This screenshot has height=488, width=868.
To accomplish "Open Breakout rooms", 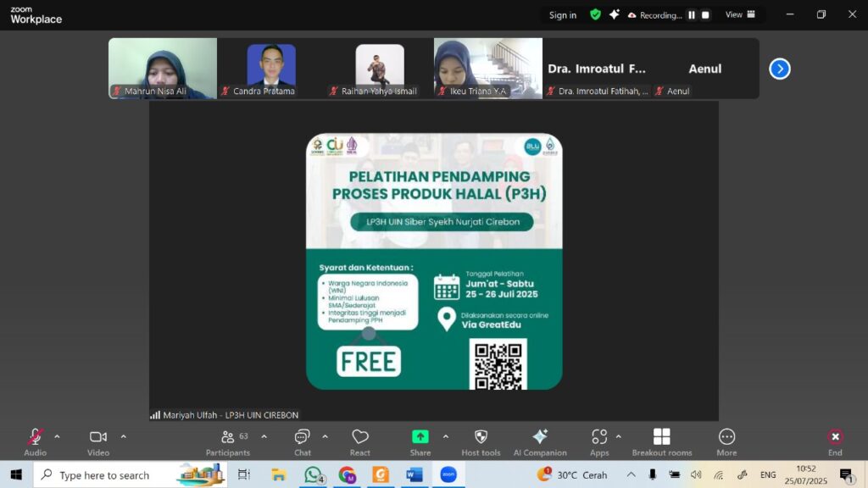I will pyautogui.click(x=662, y=441).
